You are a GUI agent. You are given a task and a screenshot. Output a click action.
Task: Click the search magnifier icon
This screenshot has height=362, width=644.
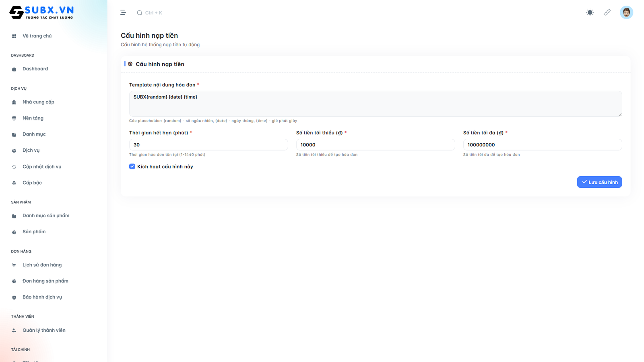(x=139, y=13)
